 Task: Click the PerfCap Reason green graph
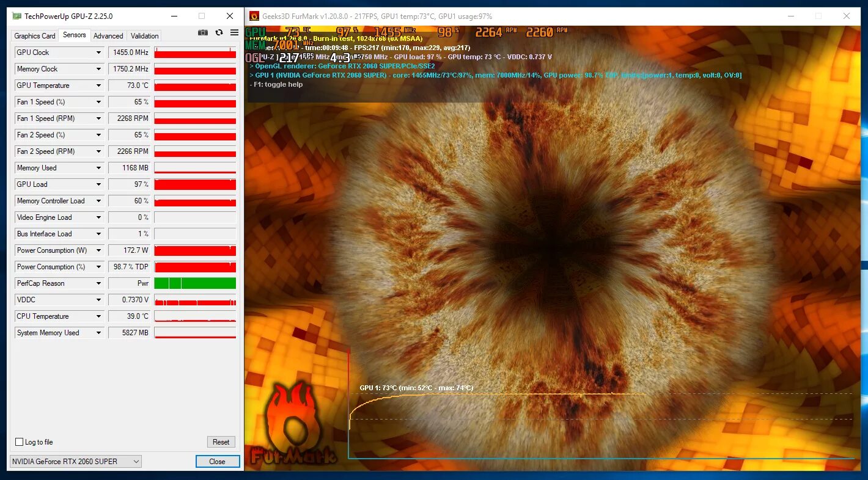(195, 283)
